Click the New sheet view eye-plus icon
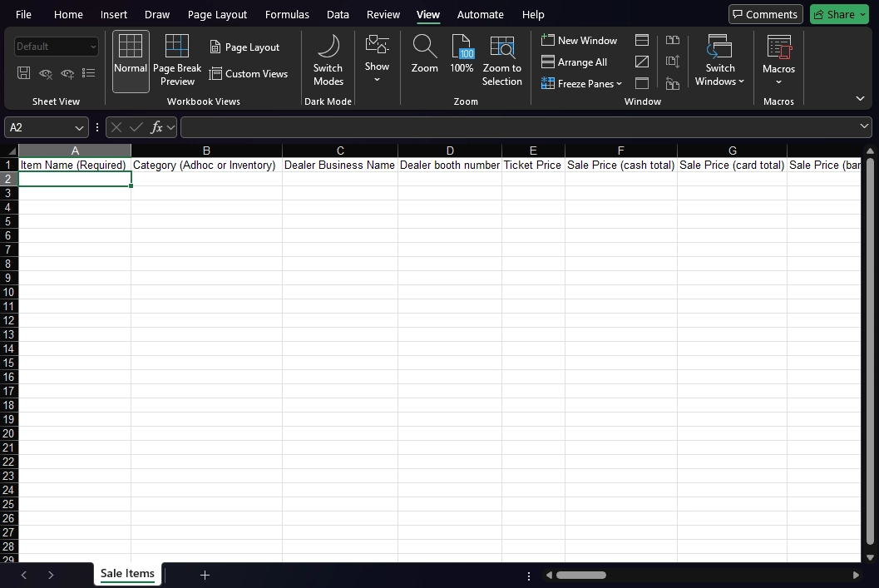 tap(67, 73)
